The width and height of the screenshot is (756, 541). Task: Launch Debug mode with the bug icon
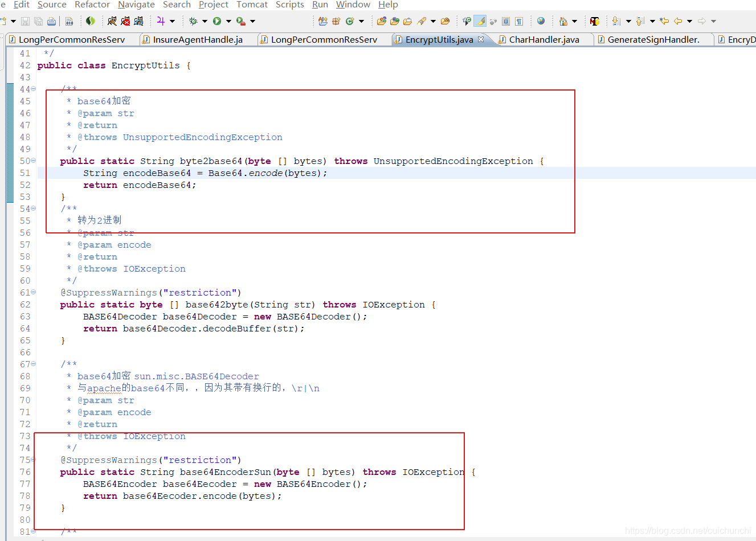[x=193, y=21]
